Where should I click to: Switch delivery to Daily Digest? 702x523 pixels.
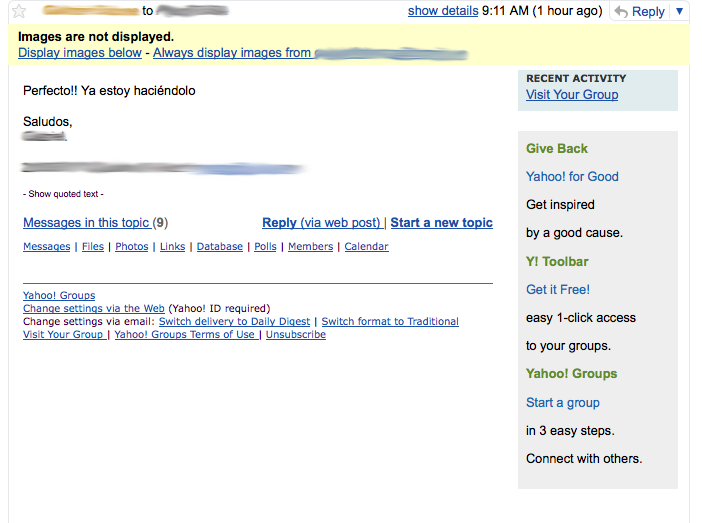pos(234,322)
